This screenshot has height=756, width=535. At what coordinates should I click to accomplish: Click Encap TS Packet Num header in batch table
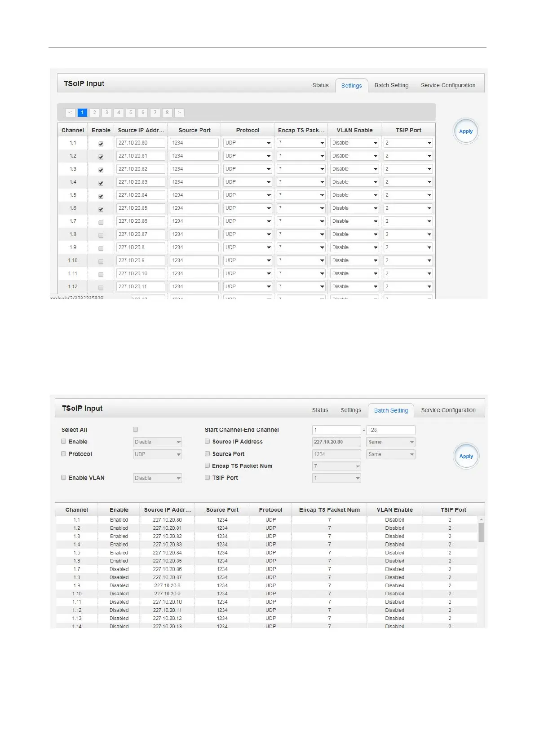pyautogui.click(x=329, y=510)
